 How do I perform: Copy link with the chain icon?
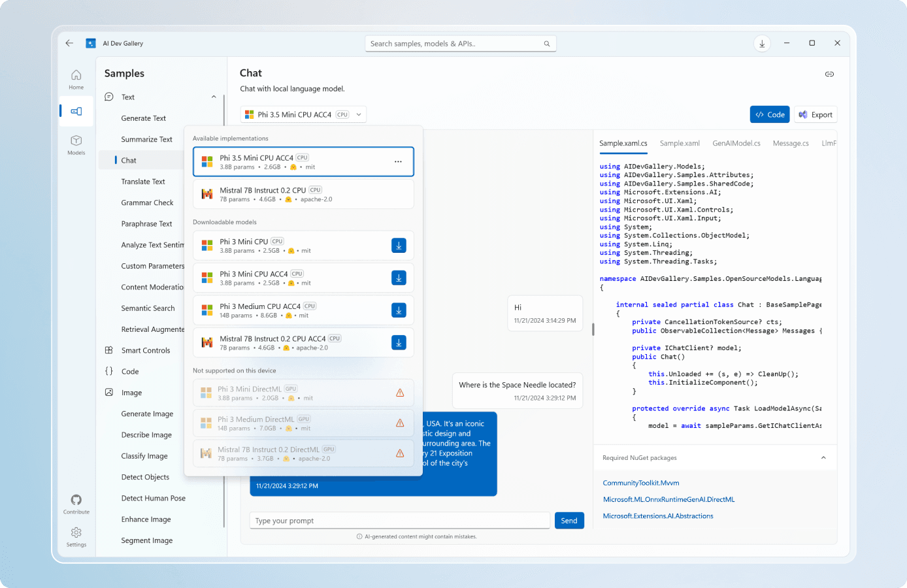(x=829, y=74)
